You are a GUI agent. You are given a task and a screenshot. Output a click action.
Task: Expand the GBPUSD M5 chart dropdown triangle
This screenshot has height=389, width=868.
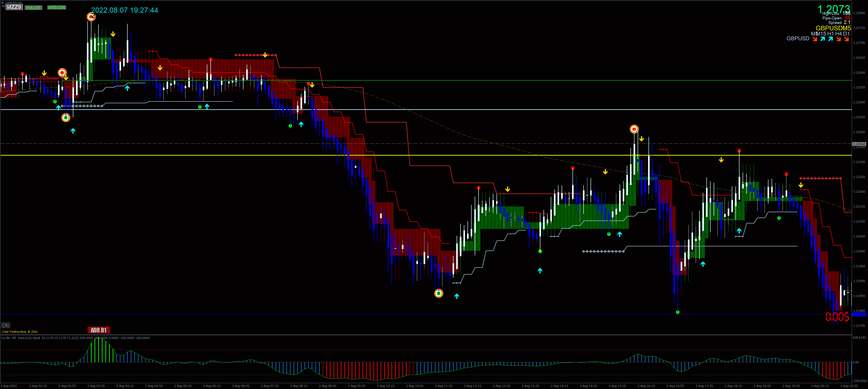3,3
